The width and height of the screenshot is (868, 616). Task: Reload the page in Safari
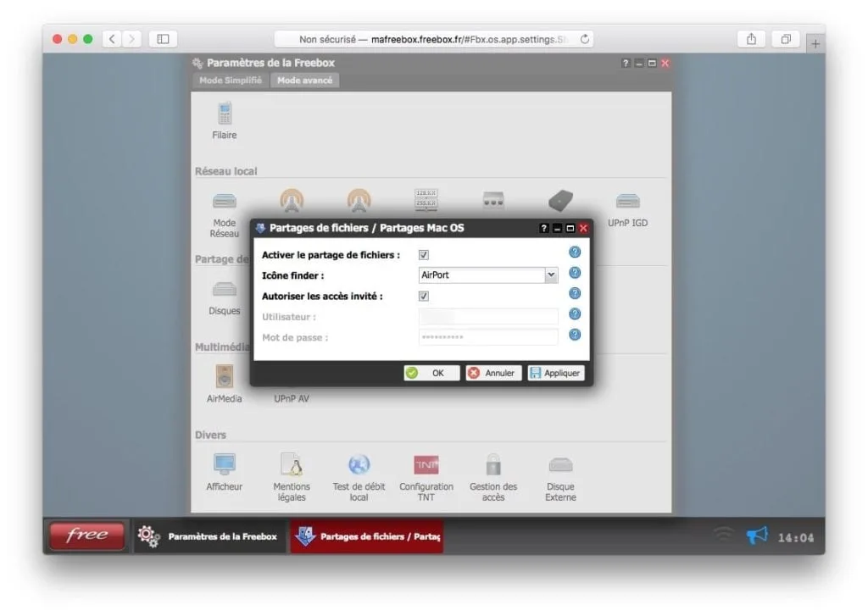pyautogui.click(x=585, y=39)
